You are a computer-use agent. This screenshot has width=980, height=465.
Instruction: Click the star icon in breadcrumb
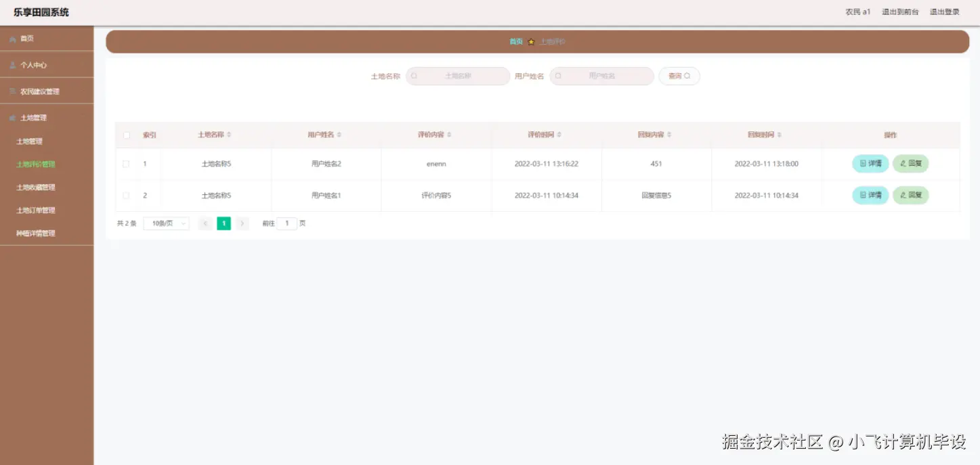click(x=532, y=42)
